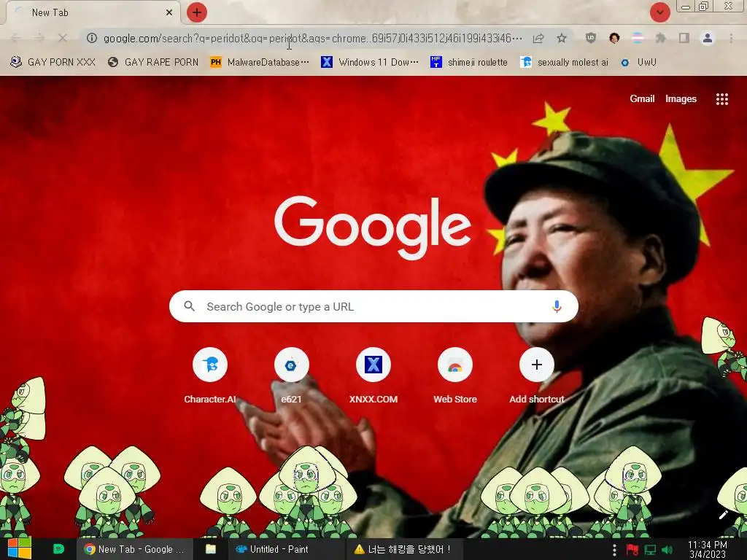This screenshot has width=747, height=560.
Task: Go back with the back arrow
Action: tap(16, 38)
